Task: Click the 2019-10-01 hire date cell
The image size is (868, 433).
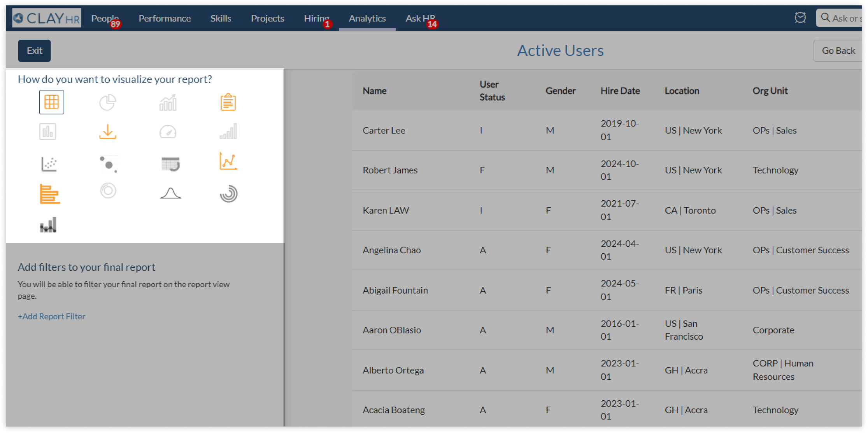Action: point(619,130)
